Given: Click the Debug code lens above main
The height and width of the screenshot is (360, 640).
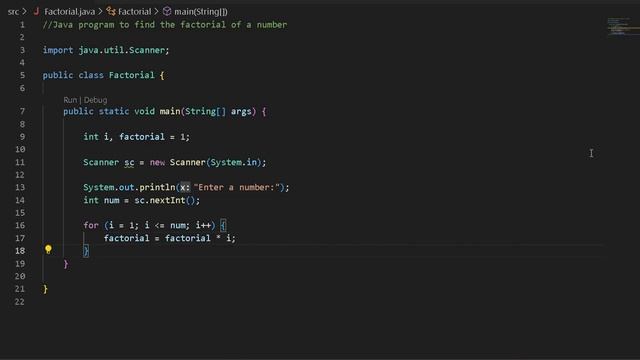Looking at the screenshot, I should tap(96, 100).
